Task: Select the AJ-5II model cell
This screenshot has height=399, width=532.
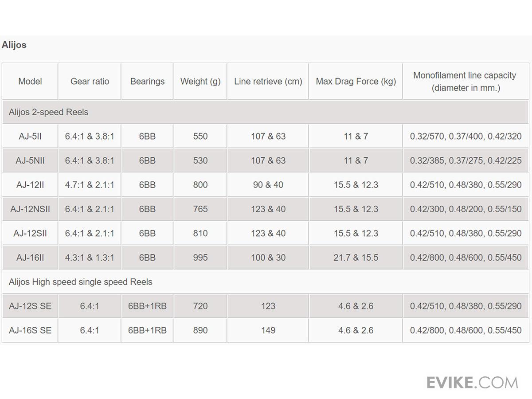Action: coord(30,136)
